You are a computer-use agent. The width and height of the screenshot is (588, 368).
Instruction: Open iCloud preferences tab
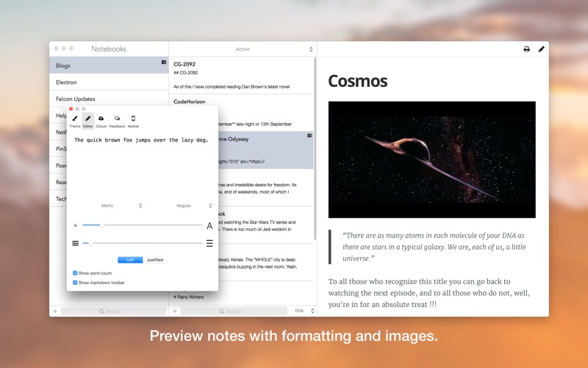pos(101,121)
